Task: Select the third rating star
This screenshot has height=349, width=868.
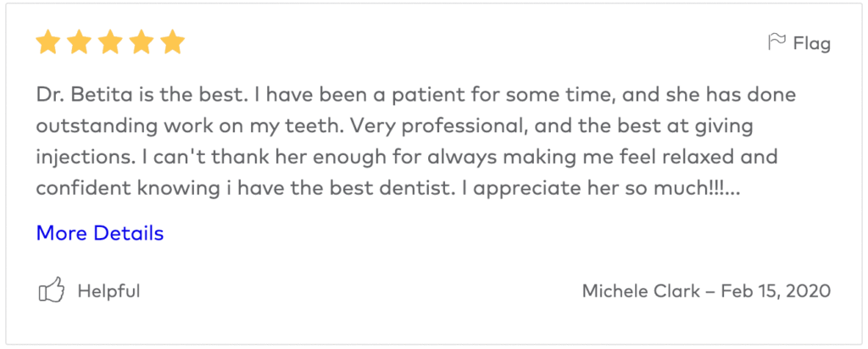Action: pyautogui.click(x=110, y=42)
